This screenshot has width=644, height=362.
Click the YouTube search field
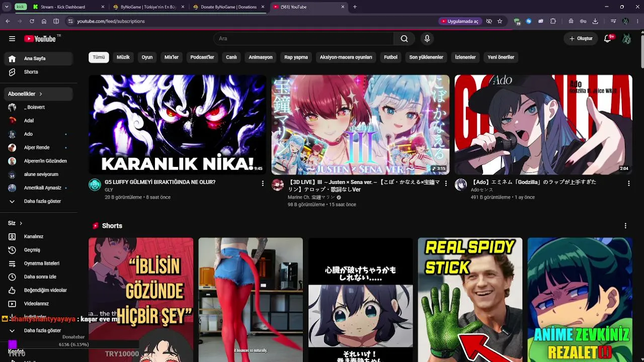click(303, 39)
